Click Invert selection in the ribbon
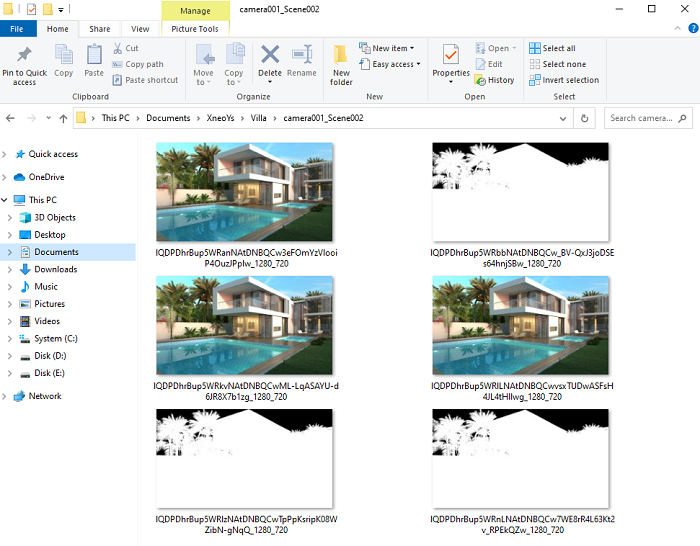 pyautogui.click(x=570, y=80)
